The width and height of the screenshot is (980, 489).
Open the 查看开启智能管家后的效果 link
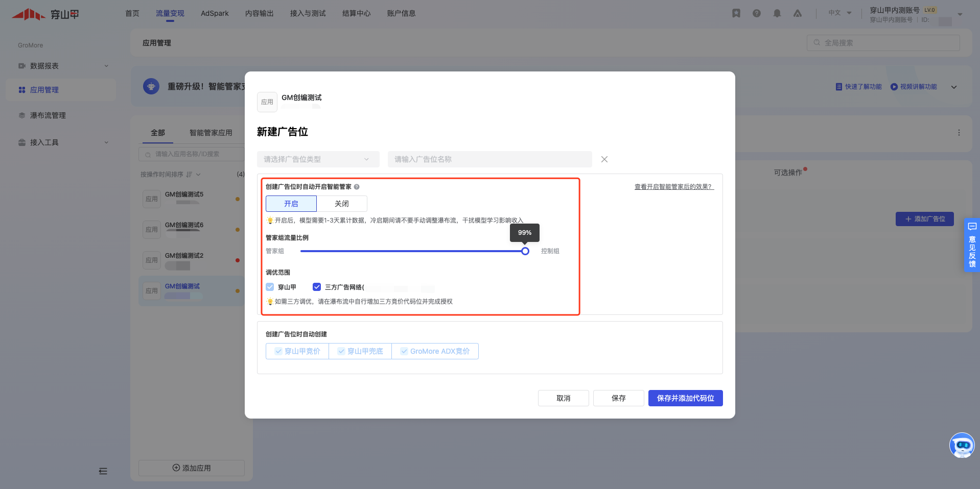[x=674, y=187]
